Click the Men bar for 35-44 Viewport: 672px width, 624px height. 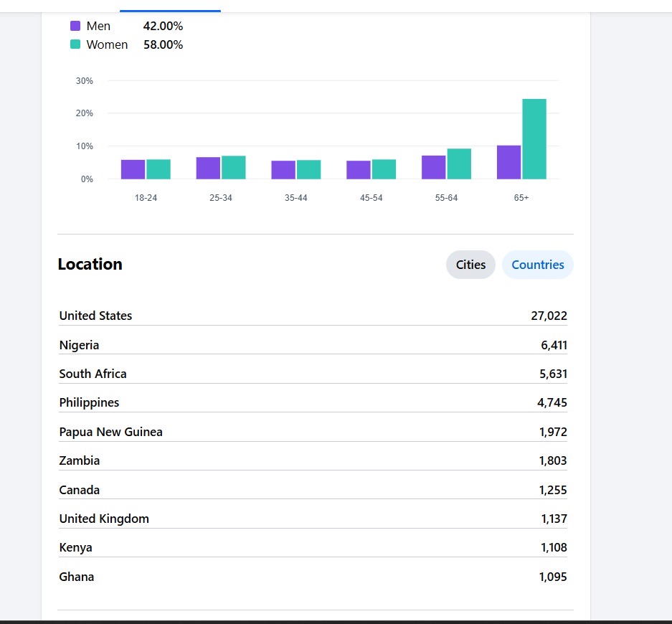(x=283, y=170)
